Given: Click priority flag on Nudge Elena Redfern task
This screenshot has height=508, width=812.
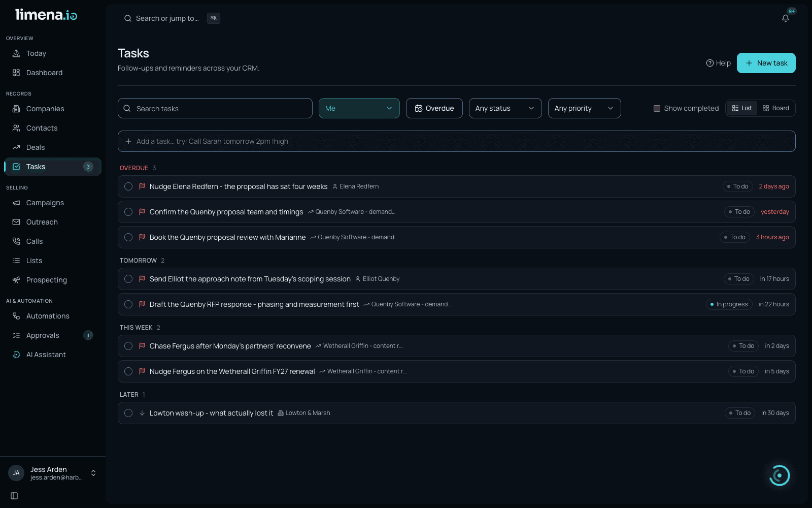Looking at the screenshot, I should tap(142, 186).
